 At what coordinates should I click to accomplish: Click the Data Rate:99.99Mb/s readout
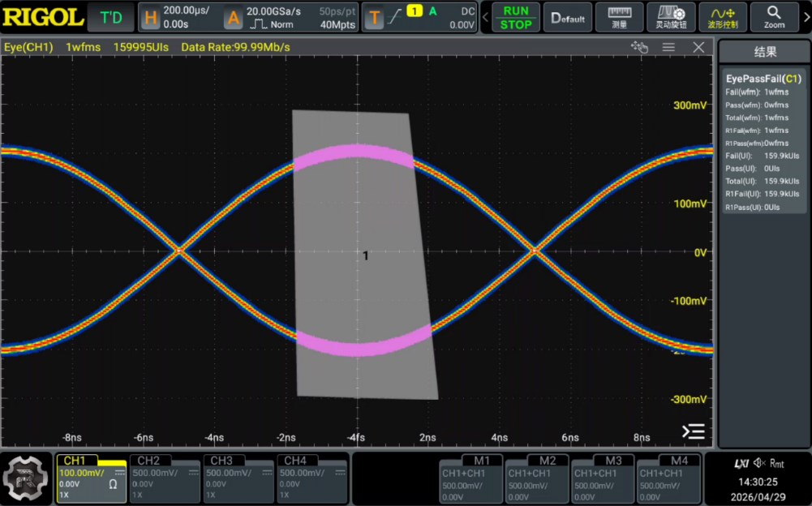click(235, 47)
